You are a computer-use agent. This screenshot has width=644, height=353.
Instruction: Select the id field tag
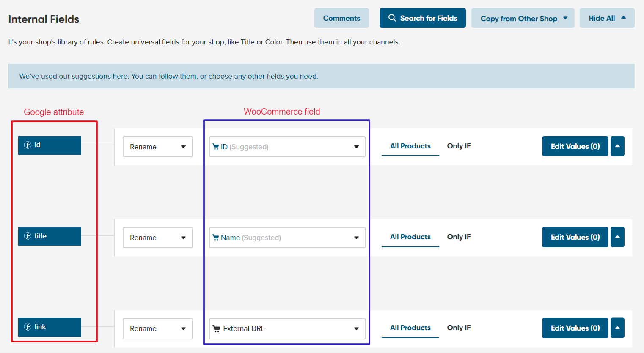[x=50, y=145]
